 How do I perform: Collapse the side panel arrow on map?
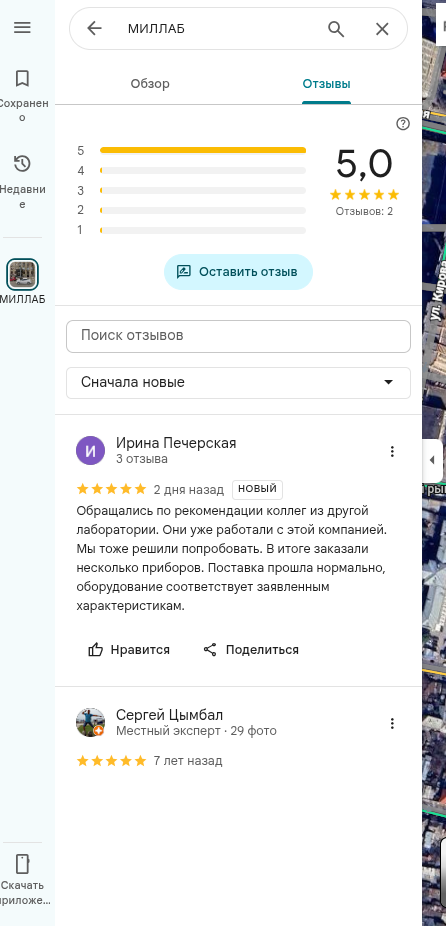[432, 461]
